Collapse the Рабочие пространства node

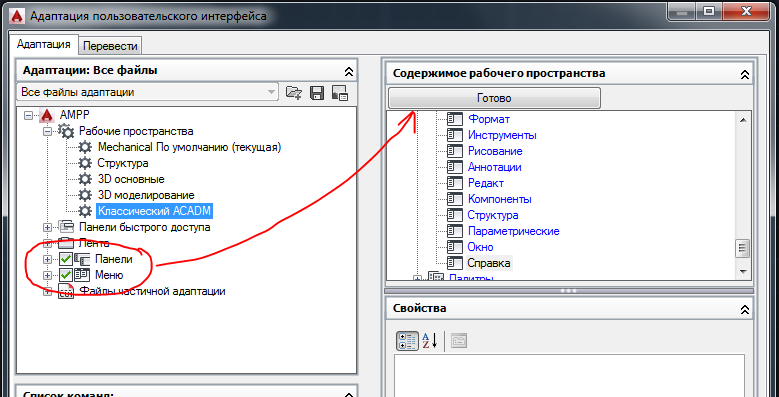pos(48,131)
